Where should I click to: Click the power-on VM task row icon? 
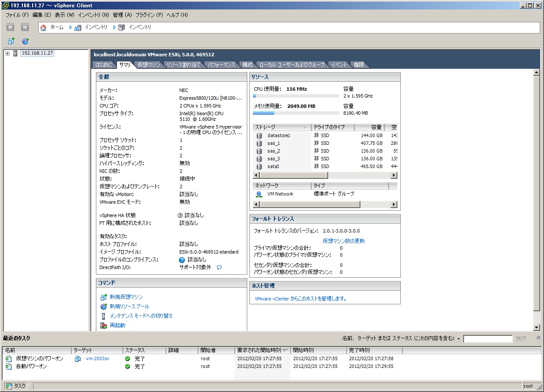point(9,358)
